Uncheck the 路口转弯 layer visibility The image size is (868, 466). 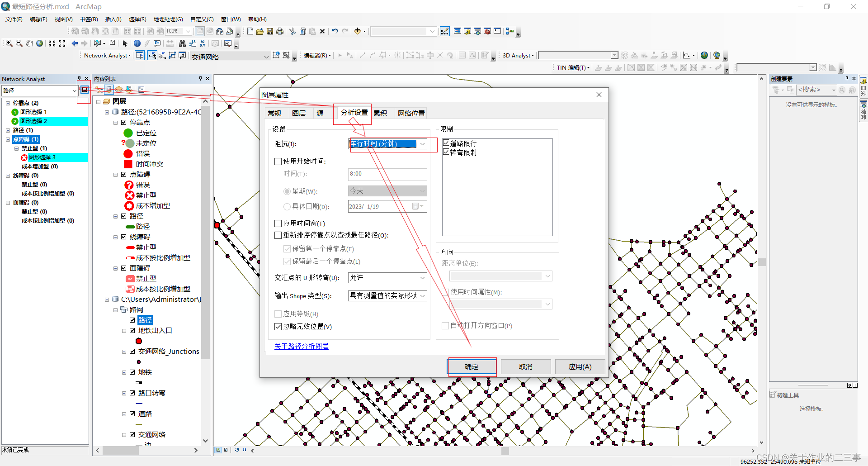click(132, 393)
